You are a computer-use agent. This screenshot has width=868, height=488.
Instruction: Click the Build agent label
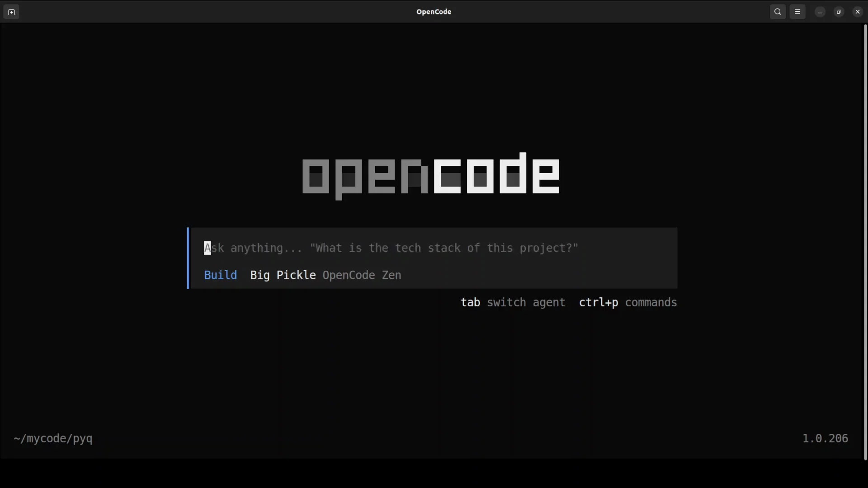click(220, 275)
